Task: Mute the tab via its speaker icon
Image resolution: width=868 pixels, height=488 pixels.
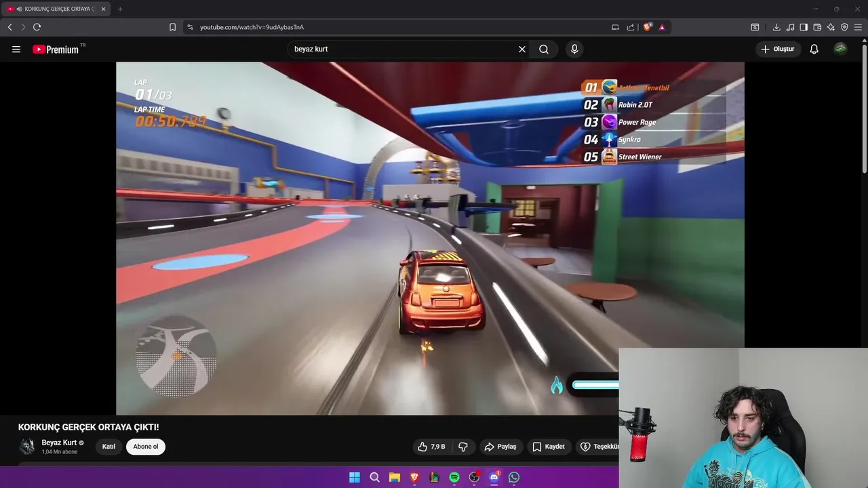Action: point(19,9)
